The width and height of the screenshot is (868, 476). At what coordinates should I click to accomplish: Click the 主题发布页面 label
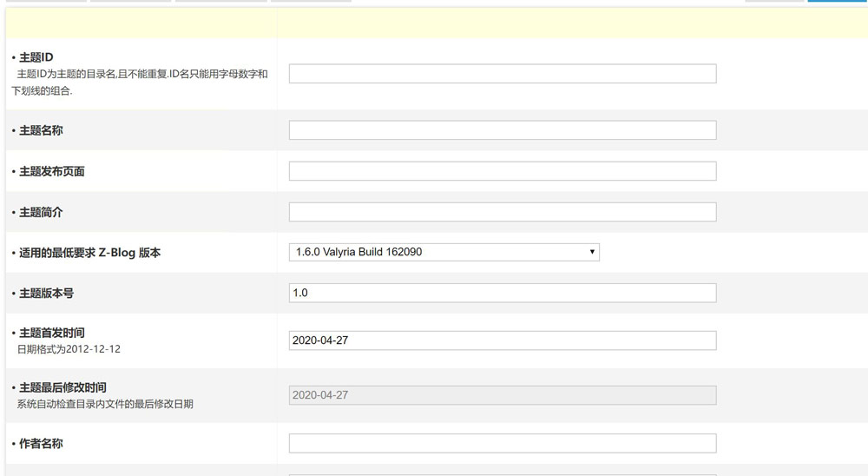coord(51,171)
